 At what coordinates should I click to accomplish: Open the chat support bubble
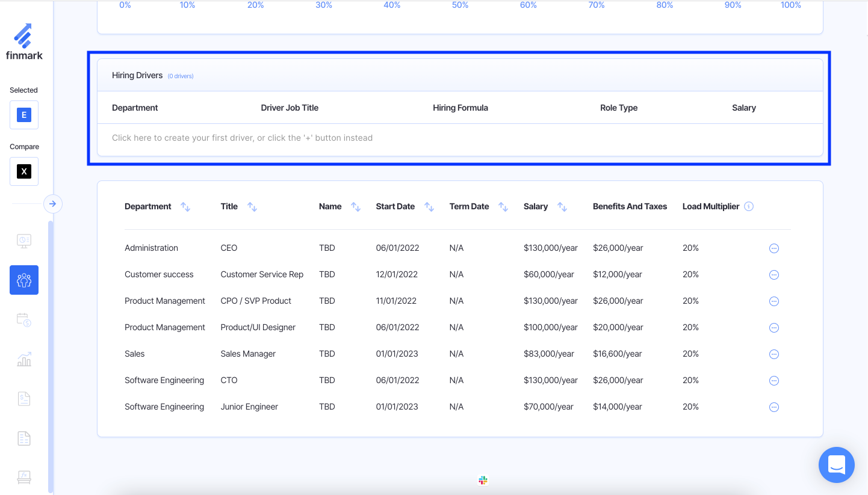pos(836,465)
